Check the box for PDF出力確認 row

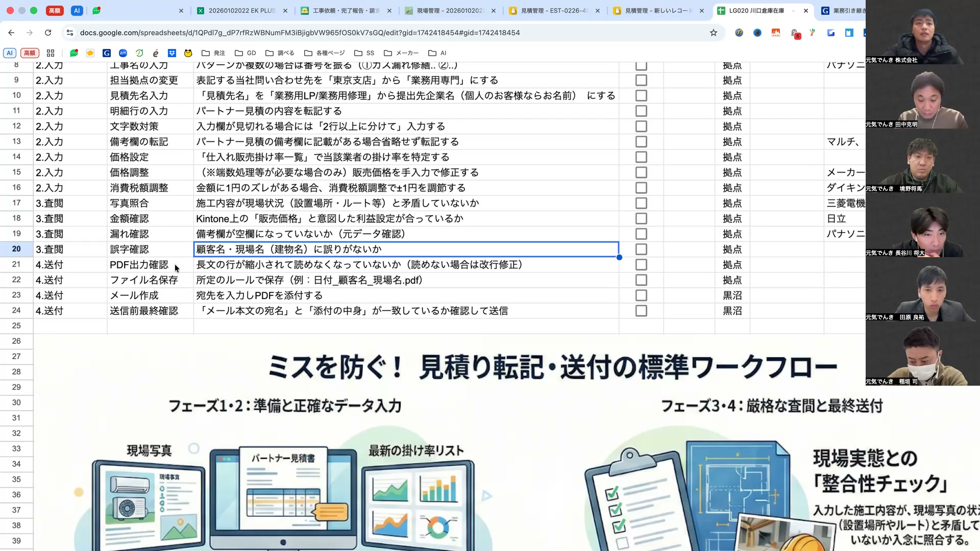pos(641,265)
